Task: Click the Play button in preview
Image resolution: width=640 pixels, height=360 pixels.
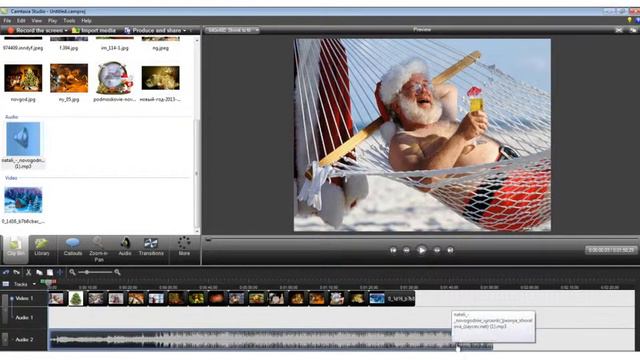Action: pyautogui.click(x=422, y=250)
